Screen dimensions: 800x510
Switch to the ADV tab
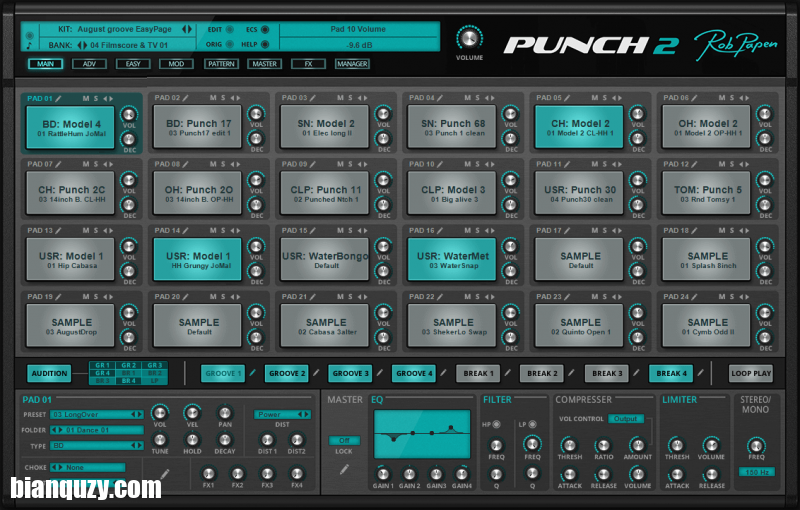[89, 64]
